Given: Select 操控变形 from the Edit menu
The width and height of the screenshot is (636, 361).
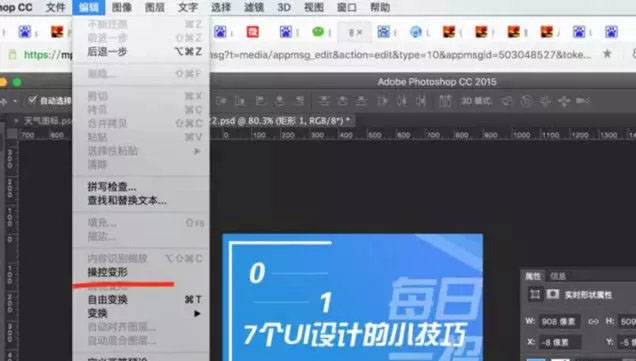Looking at the screenshot, I should coord(141,272).
